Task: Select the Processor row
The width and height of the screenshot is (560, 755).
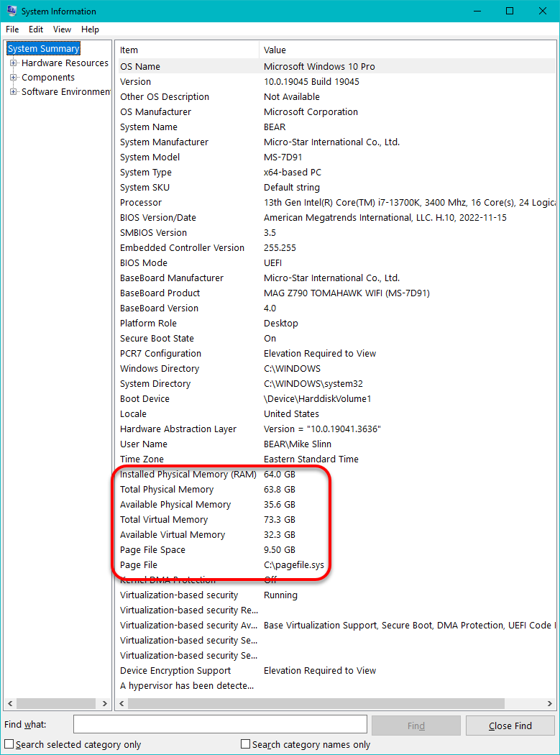Action: pos(141,203)
